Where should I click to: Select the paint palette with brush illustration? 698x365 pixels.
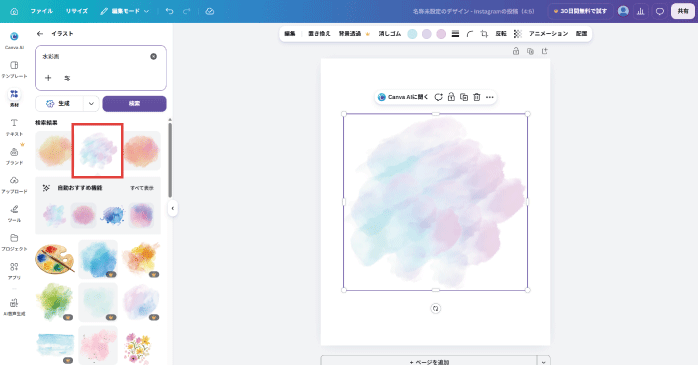tap(55, 259)
